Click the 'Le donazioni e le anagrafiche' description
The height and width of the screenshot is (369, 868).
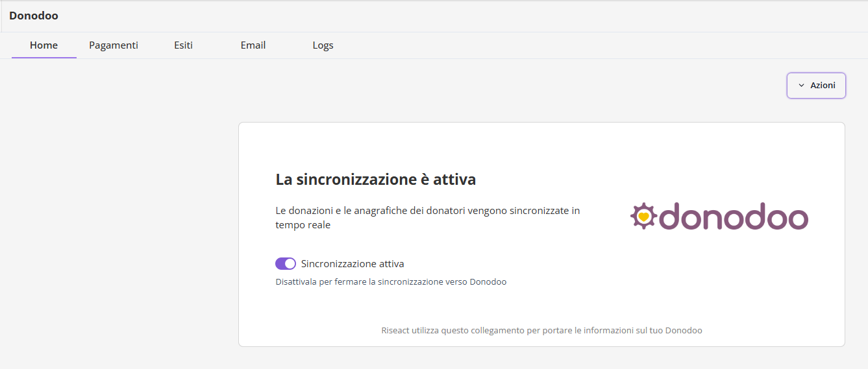pos(428,218)
